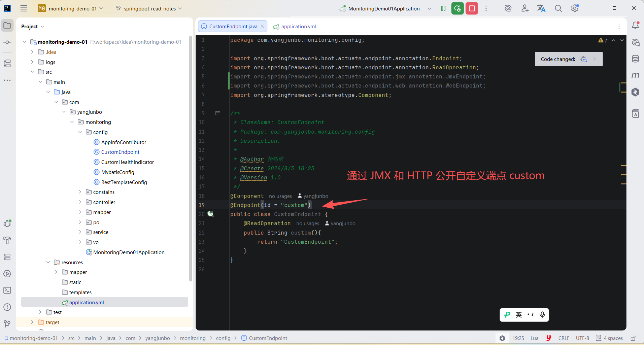Viewport: 644px width, 345px height.
Task: Expand the .idea folder
Action: (32, 52)
